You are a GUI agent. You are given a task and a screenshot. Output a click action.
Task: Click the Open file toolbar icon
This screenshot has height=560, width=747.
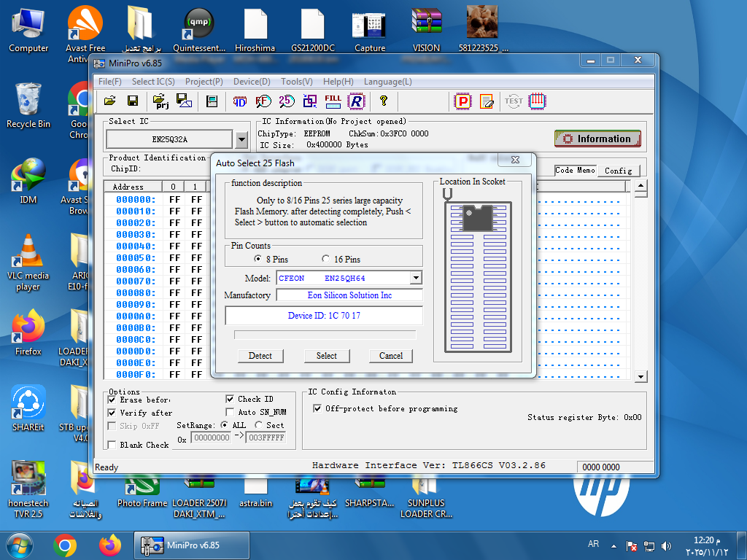[x=109, y=101]
